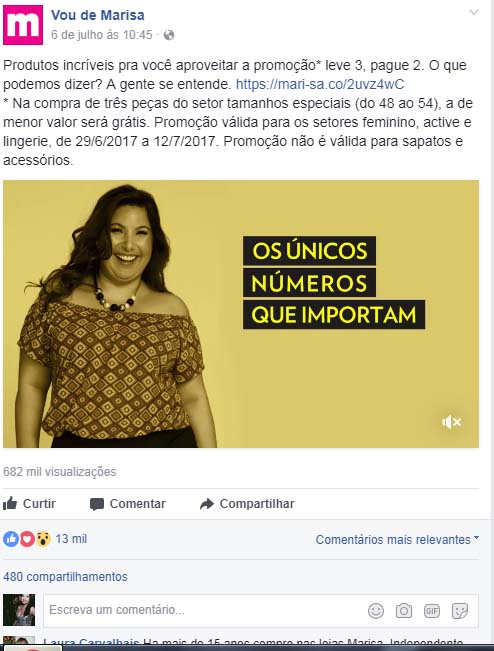Image resolution: width=494 pixels, height=651 pixels.
Task: Click the Marisa pink logo avatar
Action: click(23, 25)
